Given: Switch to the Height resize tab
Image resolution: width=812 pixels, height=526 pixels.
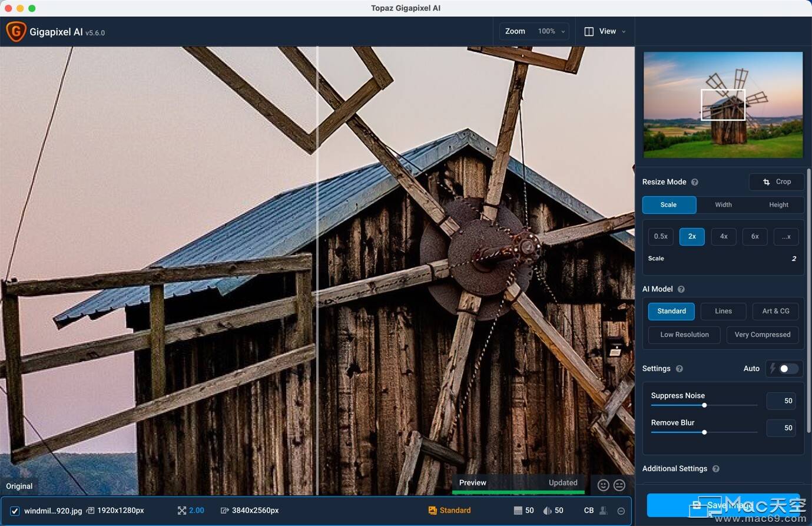Looking at the screenshot, I should pyautogui.click(x=778, y=205).
